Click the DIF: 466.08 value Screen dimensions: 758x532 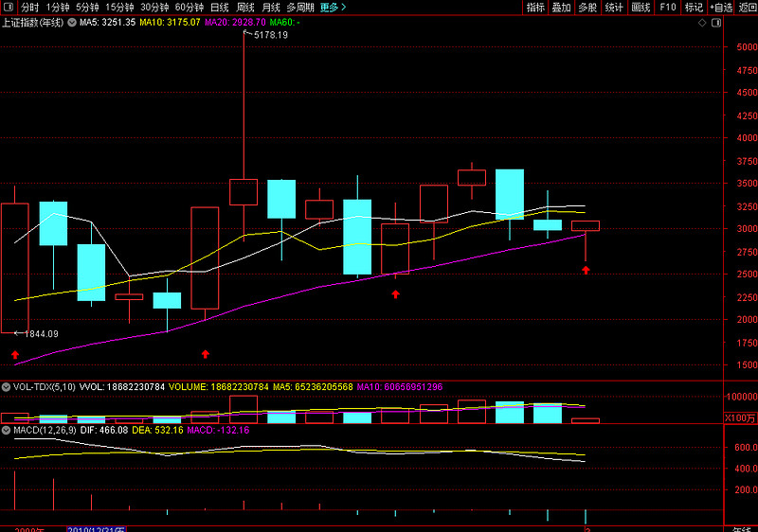coord(104,430)
